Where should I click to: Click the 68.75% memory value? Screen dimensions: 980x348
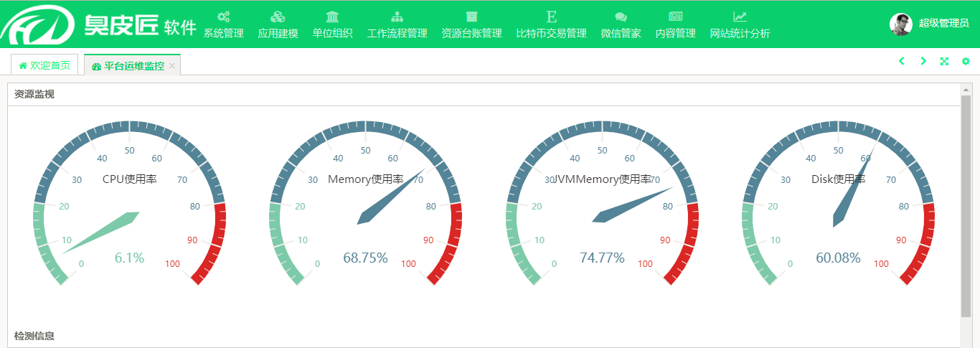coord(365,258)
